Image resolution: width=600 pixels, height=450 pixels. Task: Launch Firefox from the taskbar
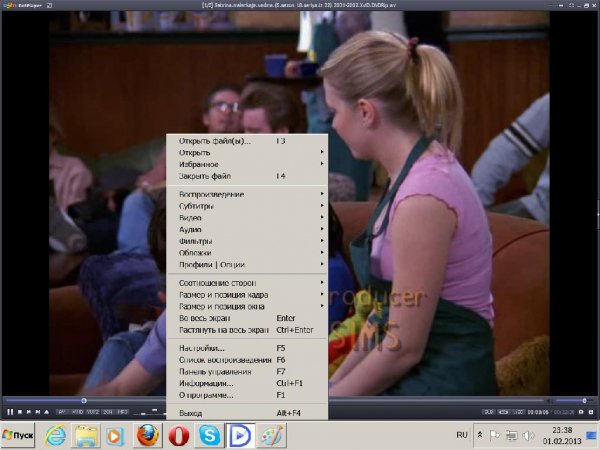tap(148, 435)
